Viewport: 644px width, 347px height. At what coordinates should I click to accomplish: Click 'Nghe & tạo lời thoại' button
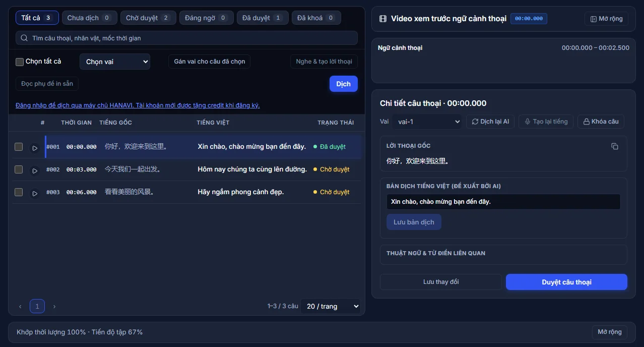[x=324, y=62]
